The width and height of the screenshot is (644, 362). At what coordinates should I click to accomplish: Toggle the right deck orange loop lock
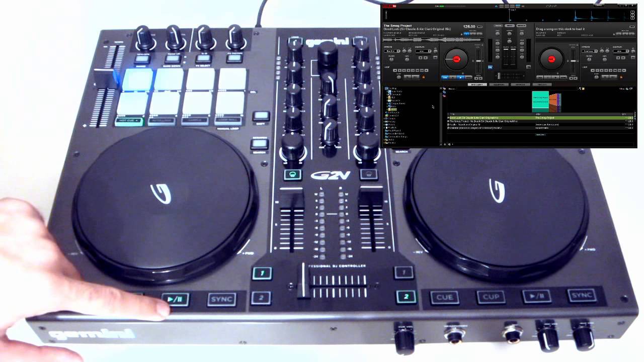pos(621,77)
